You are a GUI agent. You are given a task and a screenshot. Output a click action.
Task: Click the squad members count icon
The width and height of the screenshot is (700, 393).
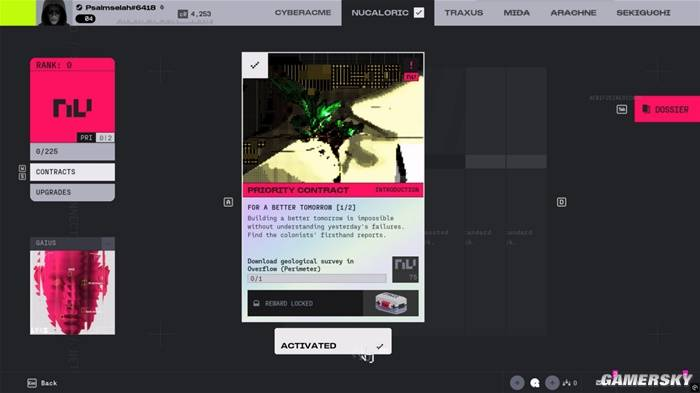pyautogui.click(x=567, y=383)
